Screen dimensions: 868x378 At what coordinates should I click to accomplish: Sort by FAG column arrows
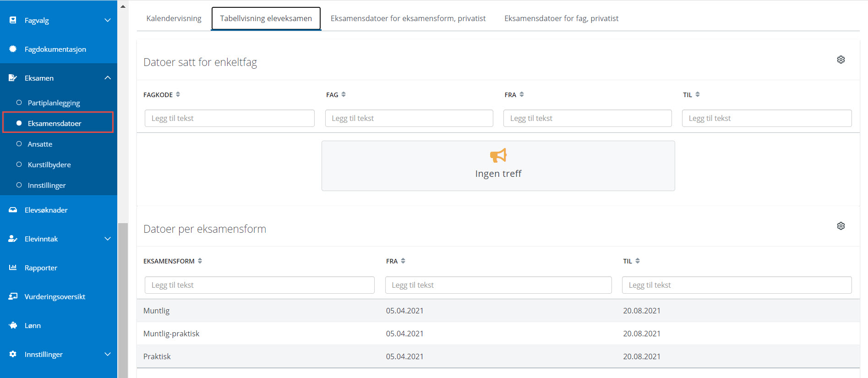(344, 94)
